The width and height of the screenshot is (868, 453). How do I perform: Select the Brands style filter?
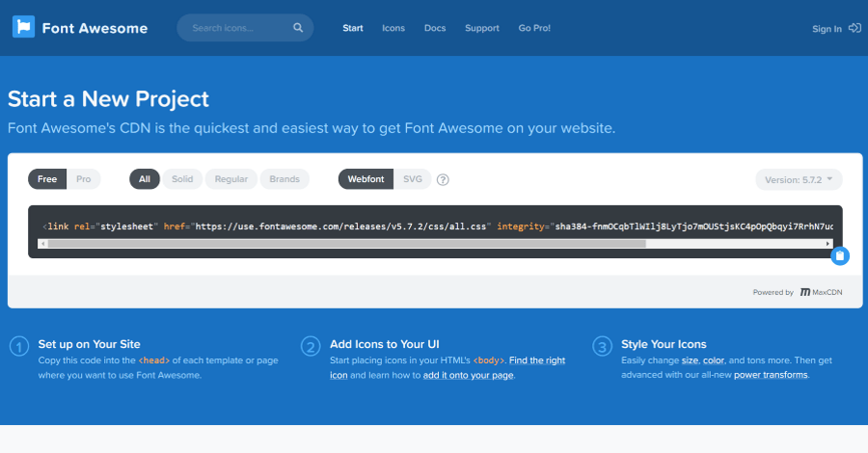tap(285, 179)
